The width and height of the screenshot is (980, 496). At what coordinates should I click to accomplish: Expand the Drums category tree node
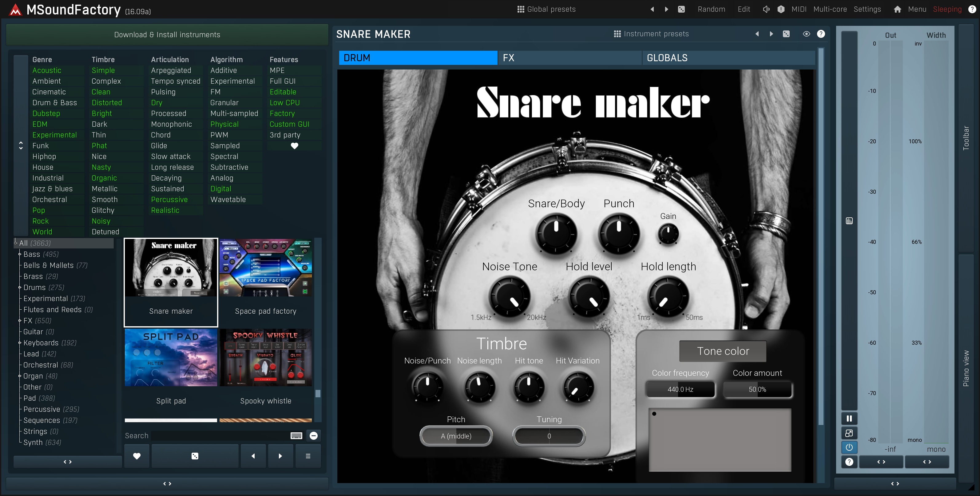click(x=20, y=288)
